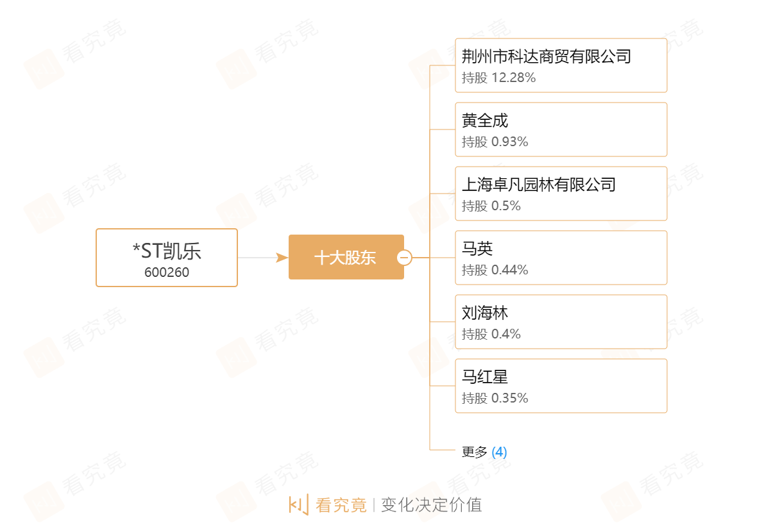The image size is (771, 532).
Task: Click the 持股 12.28% holding text
Action: pos(498,78)
